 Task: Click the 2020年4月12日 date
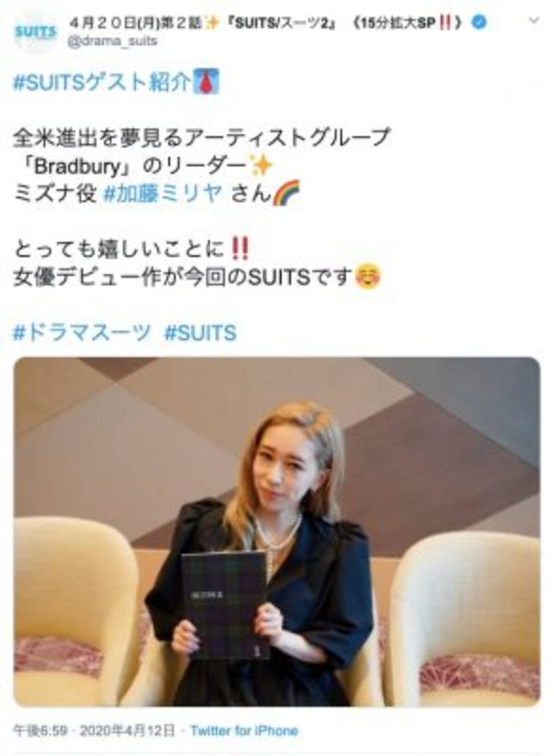[127, 731]
